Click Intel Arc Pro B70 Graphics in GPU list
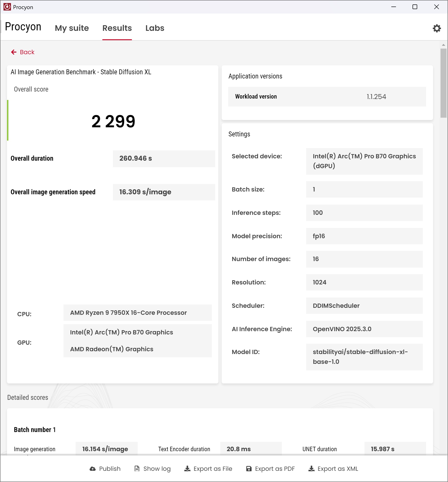 (x=121, y=332)
